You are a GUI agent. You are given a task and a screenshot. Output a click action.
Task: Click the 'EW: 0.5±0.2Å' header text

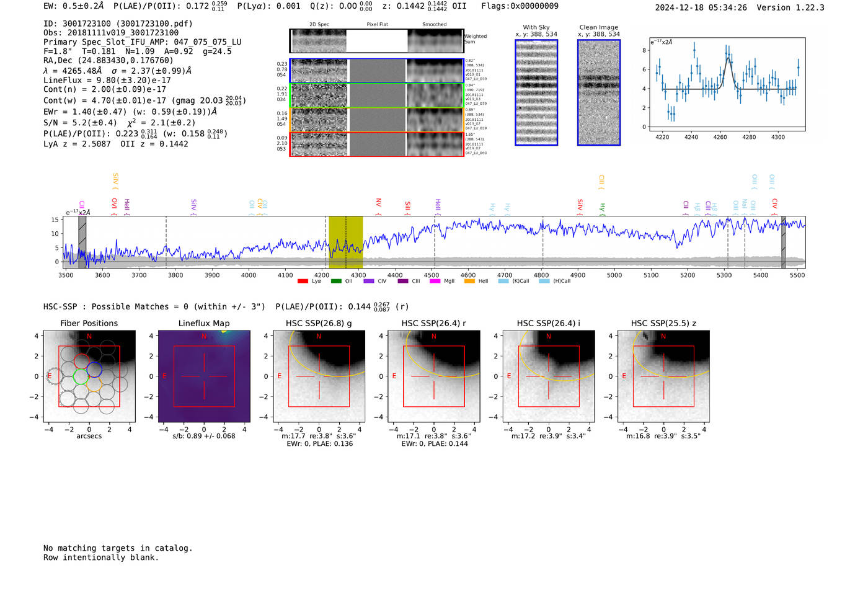point(73,6)
